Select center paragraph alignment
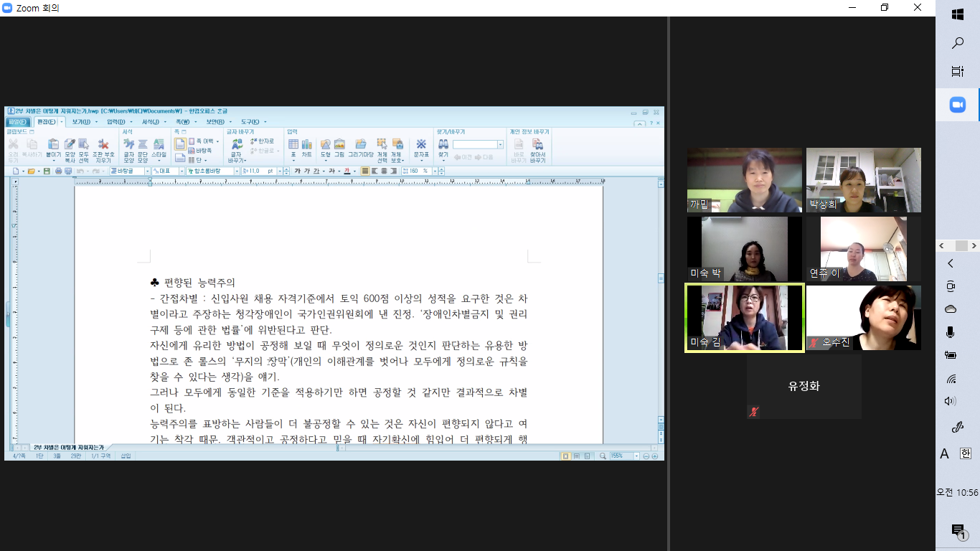Viewport: 980px width, 551px height. (x=384, y=171)
